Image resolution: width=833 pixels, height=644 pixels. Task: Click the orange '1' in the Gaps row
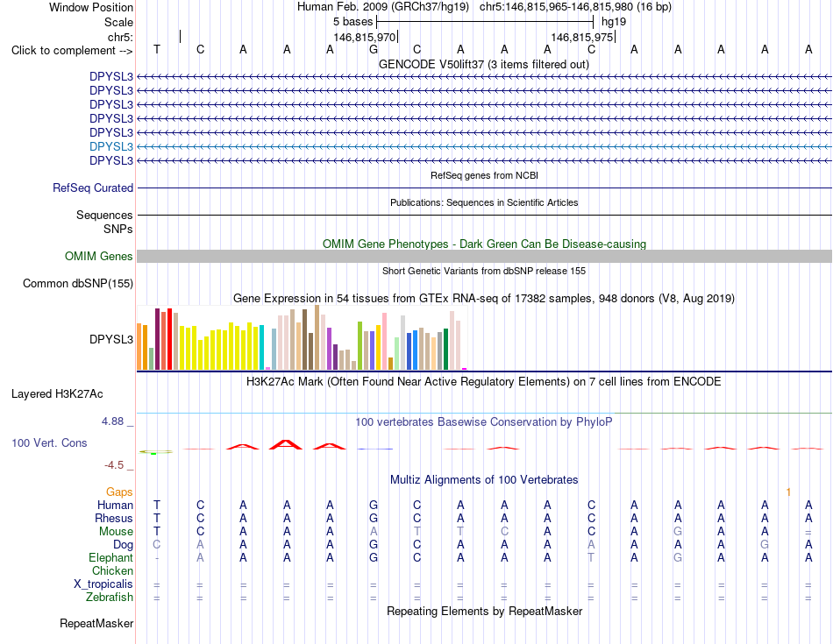click(x=788, y=492)
